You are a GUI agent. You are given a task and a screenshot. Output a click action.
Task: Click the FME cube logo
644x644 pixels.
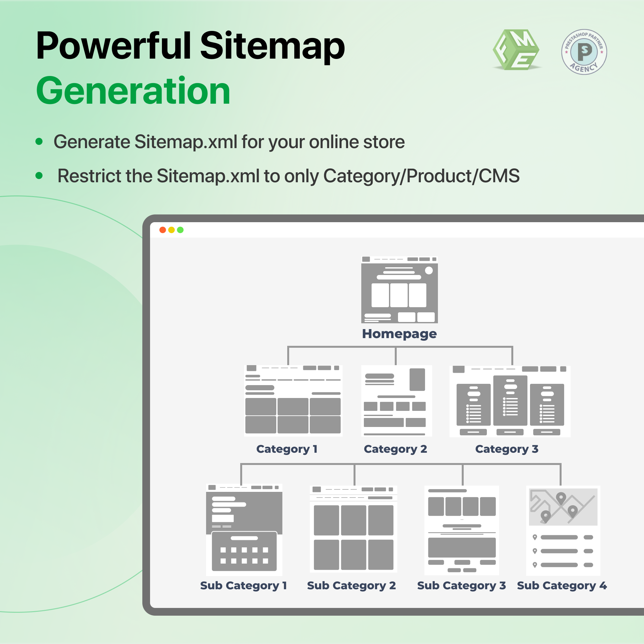[517, 50]
